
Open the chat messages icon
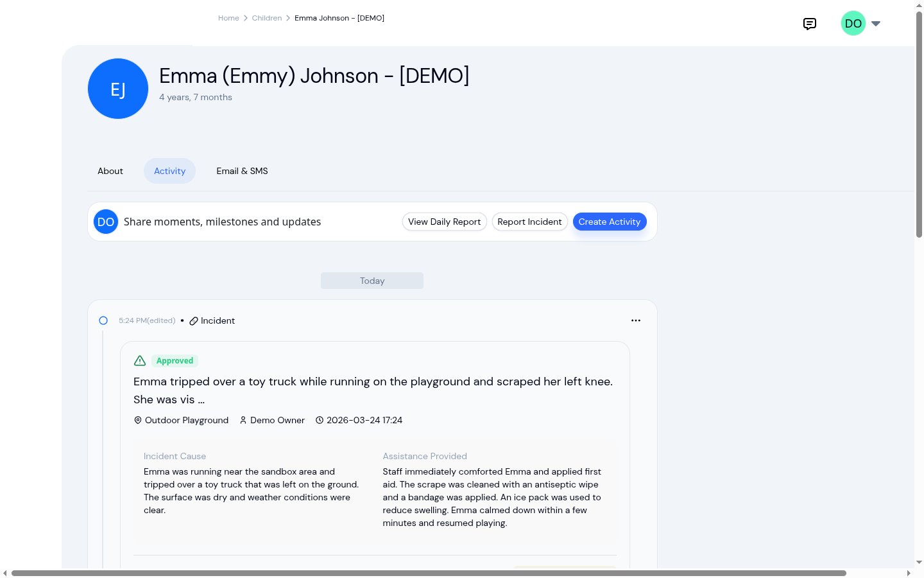pos(810,24)
